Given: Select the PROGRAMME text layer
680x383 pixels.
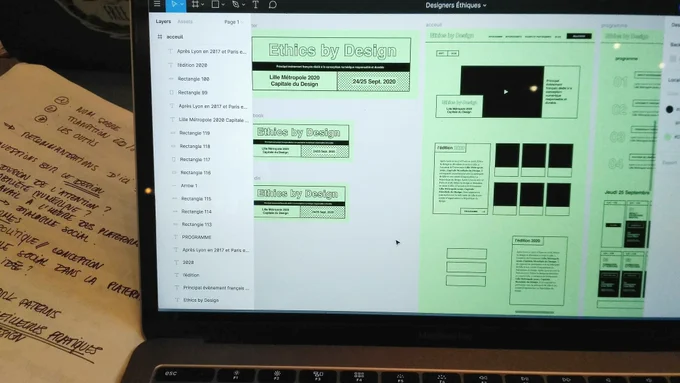Looking at the screenshot, I should tap(196, 237).
